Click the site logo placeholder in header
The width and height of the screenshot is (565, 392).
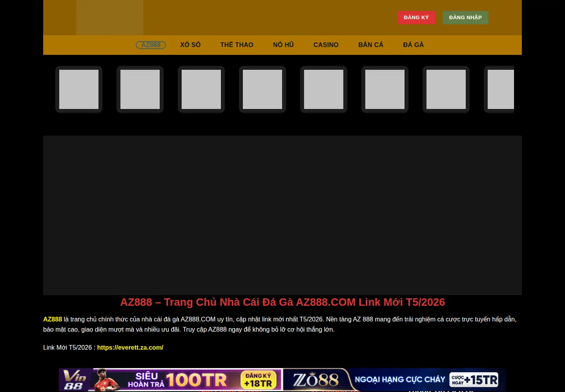click(x=110, y=18)
